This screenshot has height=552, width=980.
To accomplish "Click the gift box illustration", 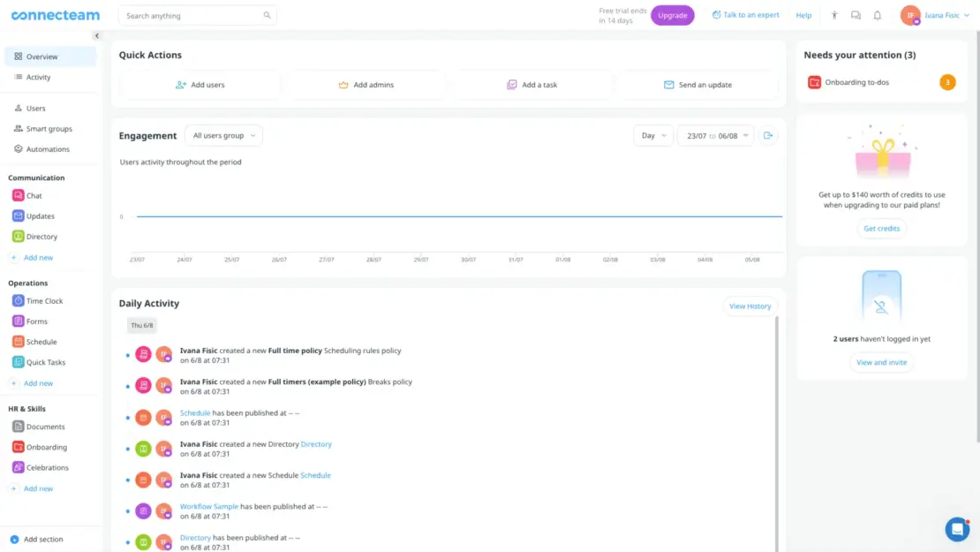I will pyautogui.click(x=883, y=151).
